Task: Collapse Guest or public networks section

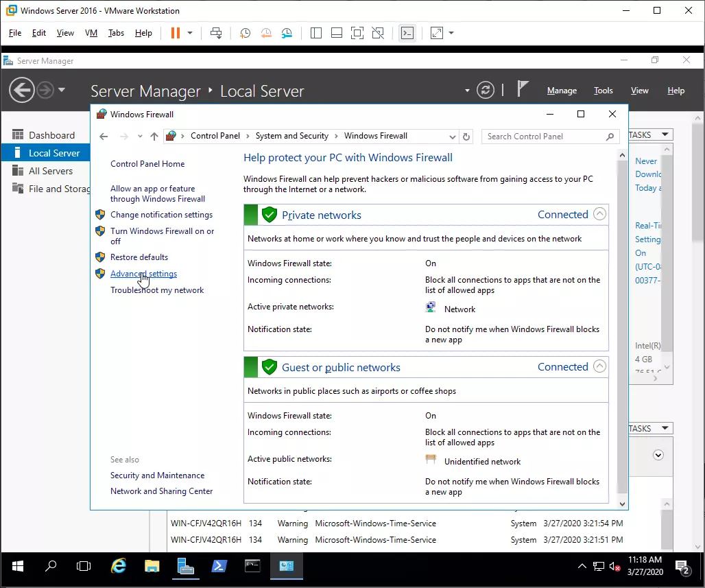Action: (599, 366)
